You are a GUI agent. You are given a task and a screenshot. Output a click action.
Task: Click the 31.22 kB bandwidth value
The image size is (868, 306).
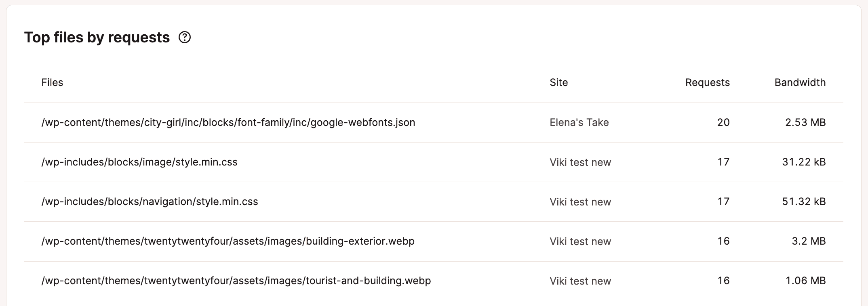click(x=804, y=162)
